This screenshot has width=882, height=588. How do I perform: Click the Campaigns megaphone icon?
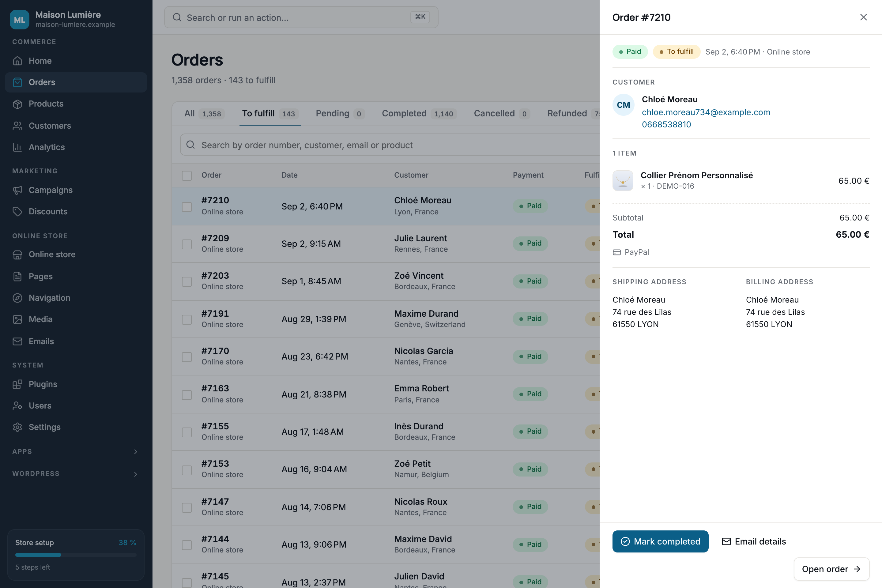[17, 190]
